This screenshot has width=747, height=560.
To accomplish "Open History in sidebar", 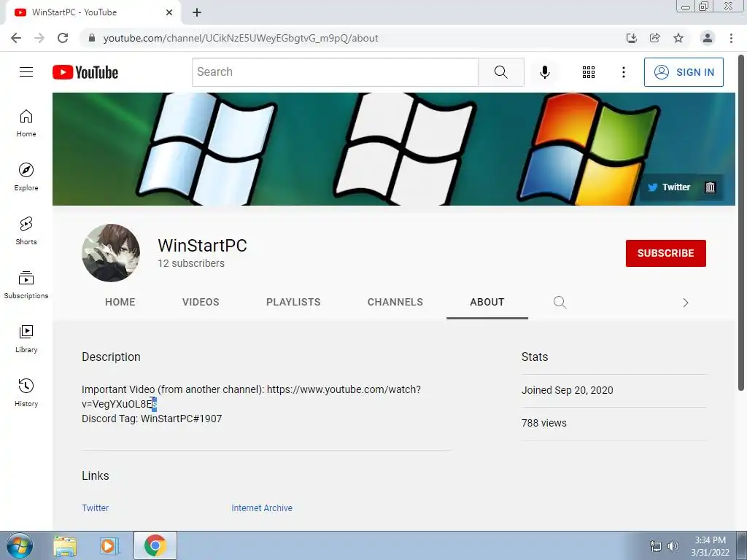I will (x=26, y=392).
